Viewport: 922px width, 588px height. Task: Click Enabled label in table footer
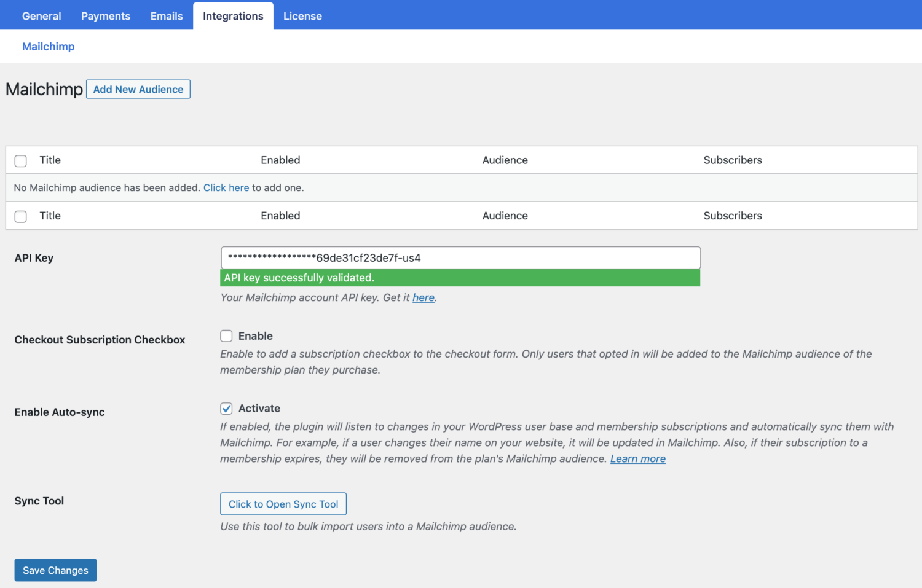(x=280, y=216)
